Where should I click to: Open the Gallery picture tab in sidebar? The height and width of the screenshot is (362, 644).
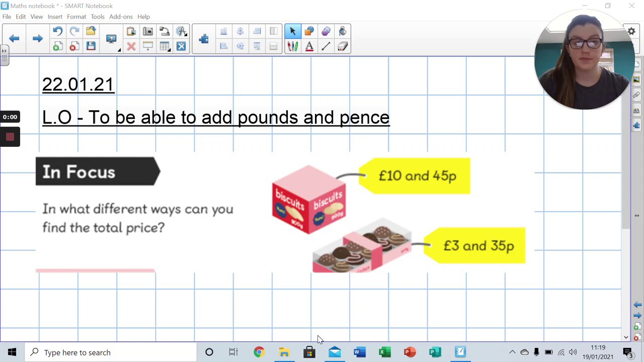pos(636,80)
